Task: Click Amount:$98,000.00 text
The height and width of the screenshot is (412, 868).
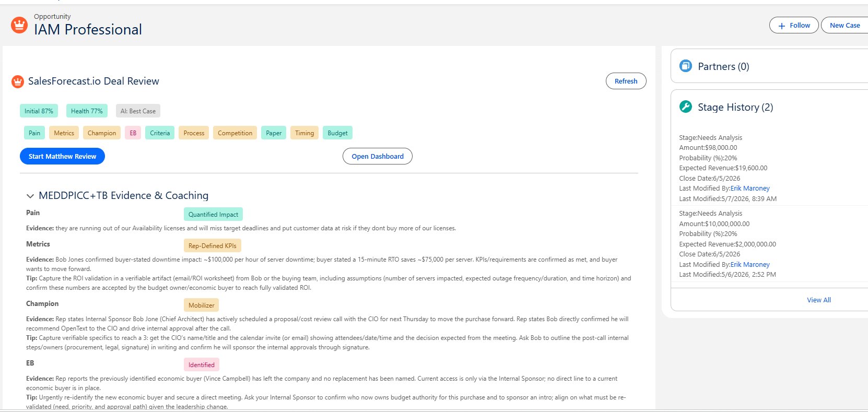Action: (x=708, y=148)
